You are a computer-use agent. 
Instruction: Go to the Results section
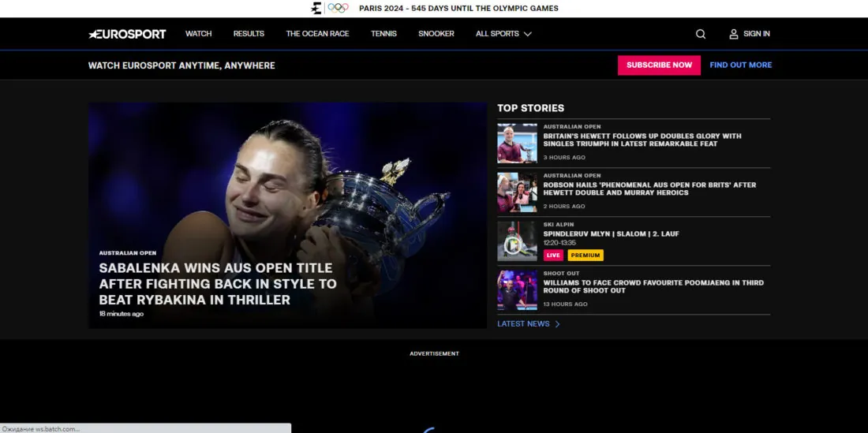[x=249, y=34]
